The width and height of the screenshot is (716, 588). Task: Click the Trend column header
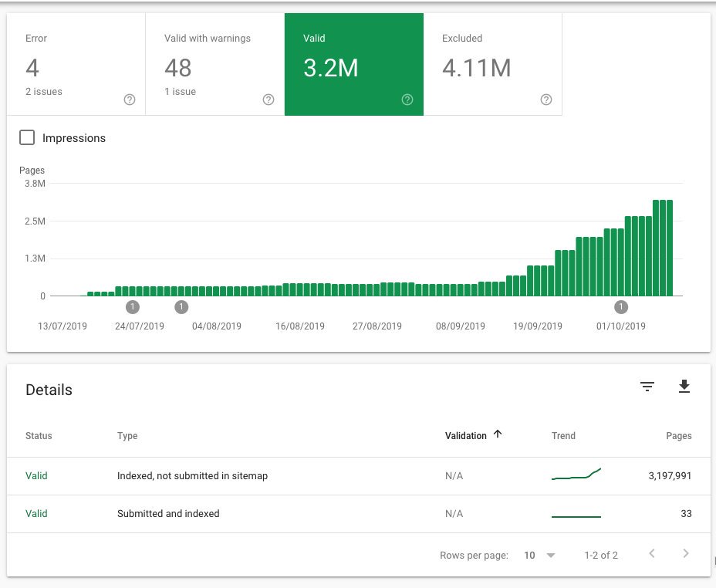coord(563,435)
